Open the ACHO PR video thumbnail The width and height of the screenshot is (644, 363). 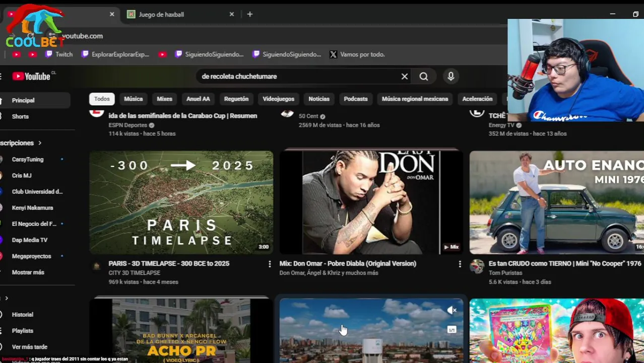(181, 331)
